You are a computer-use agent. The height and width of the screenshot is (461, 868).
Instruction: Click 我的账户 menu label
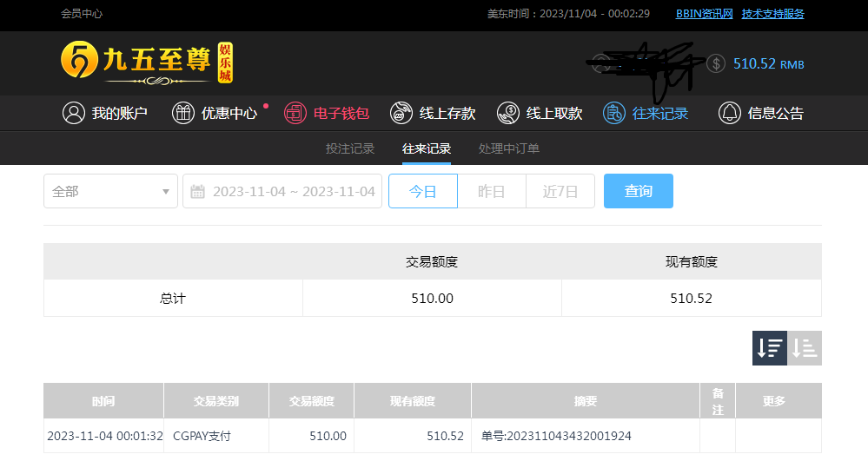pyautogui.click(x=120, y=113)
